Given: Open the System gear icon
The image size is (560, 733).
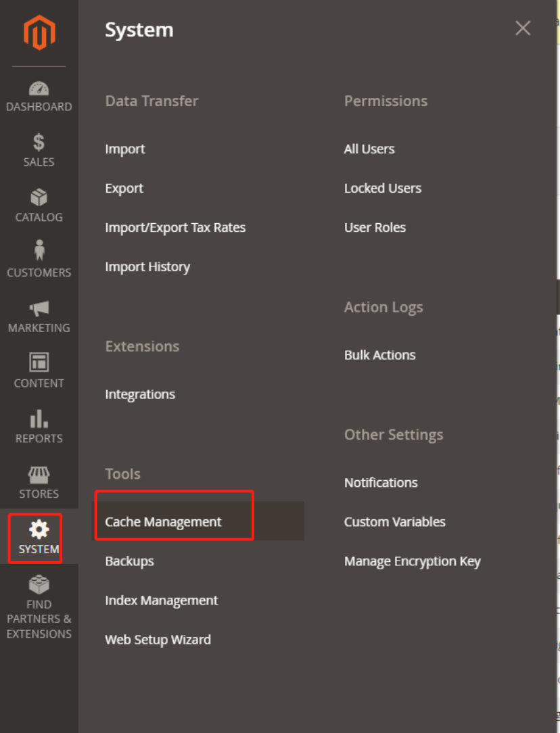Looking at the screenshot, I should tap(39, 537).
